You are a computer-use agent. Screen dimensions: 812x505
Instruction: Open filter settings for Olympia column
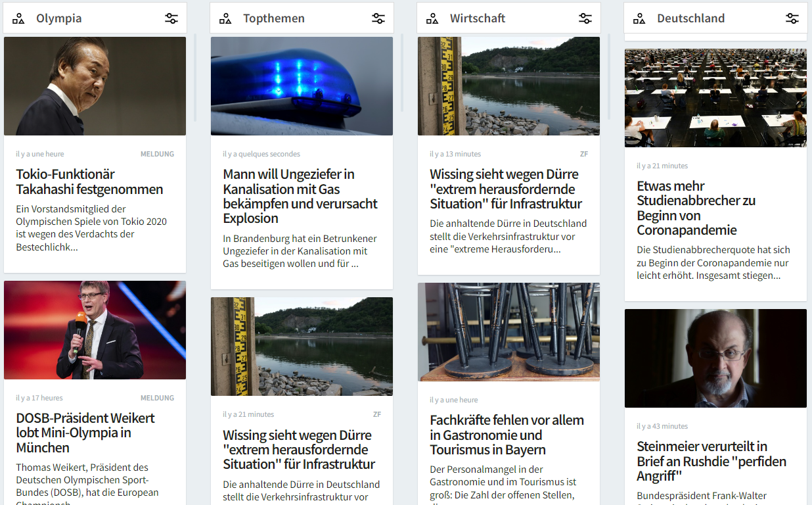point(171,18)
